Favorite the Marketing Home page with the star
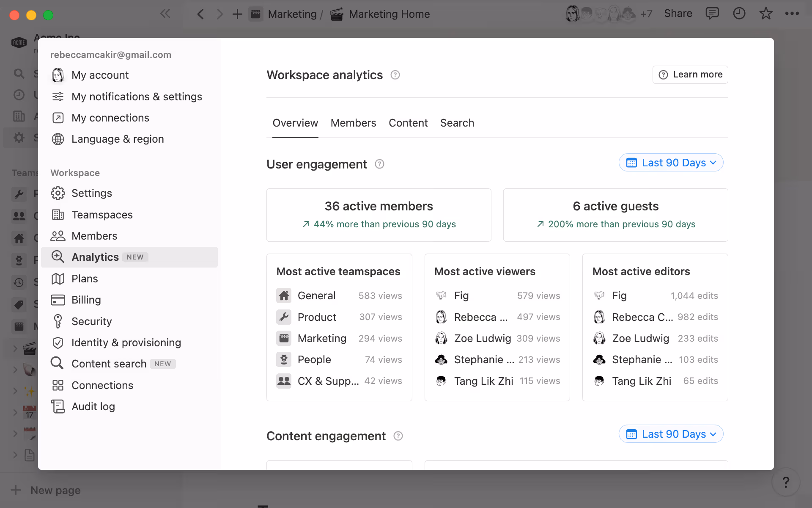 766,14
